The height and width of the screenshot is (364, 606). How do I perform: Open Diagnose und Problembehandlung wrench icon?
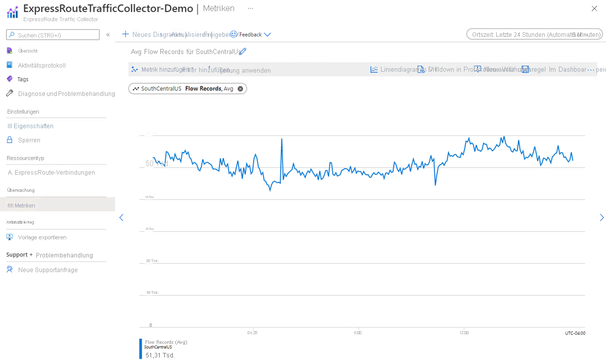(9, 93)
